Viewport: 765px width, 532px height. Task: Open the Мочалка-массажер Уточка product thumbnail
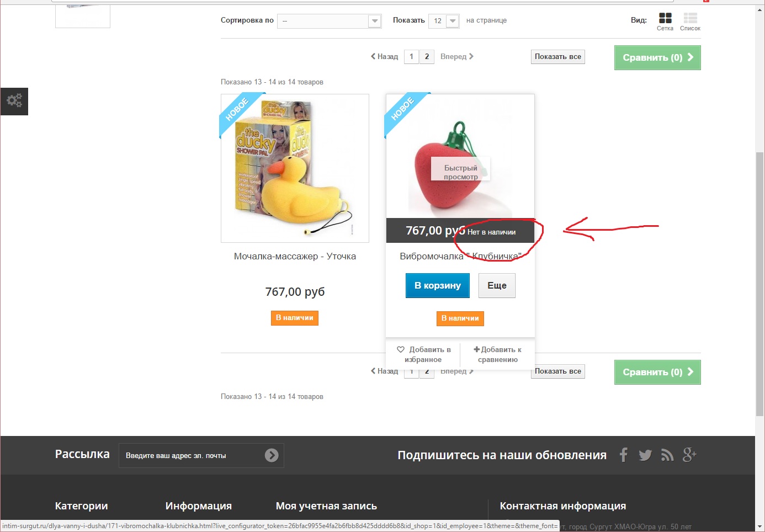click(295, 168)
